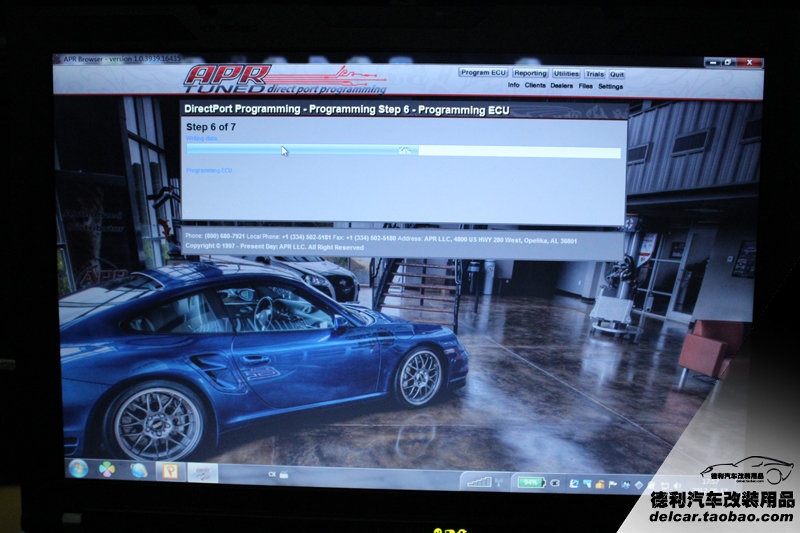Image resolution: width=800 pixels, height=533 pixels.
Task: Click the Windows Start orb
Action: point(77,468)
